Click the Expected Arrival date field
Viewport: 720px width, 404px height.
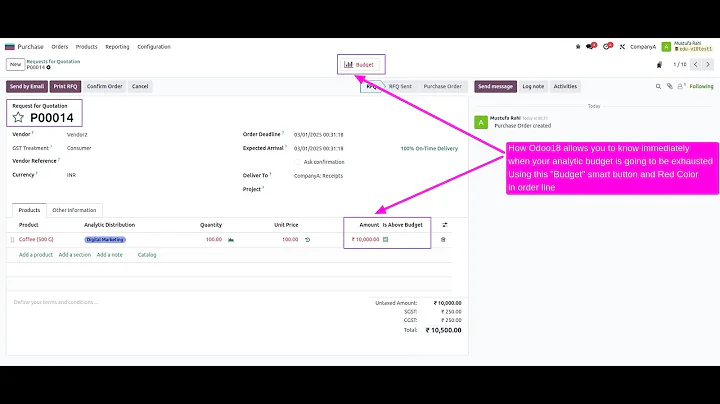pos(319,149)
